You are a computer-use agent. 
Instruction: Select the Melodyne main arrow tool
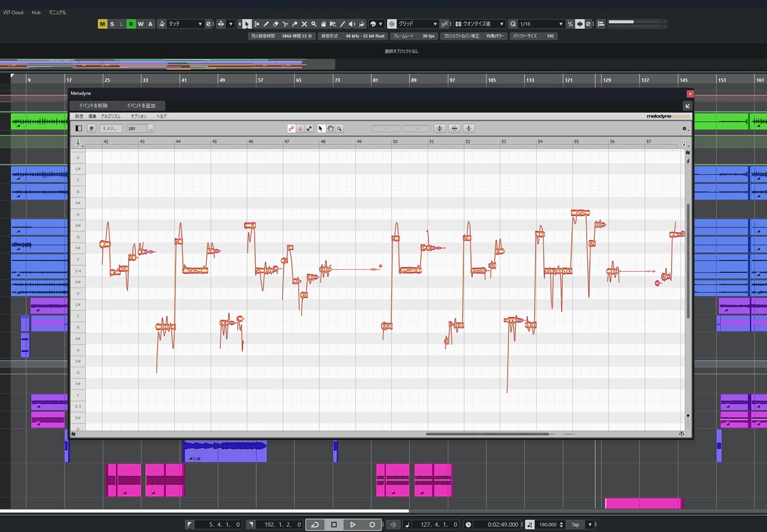point(321,128)
